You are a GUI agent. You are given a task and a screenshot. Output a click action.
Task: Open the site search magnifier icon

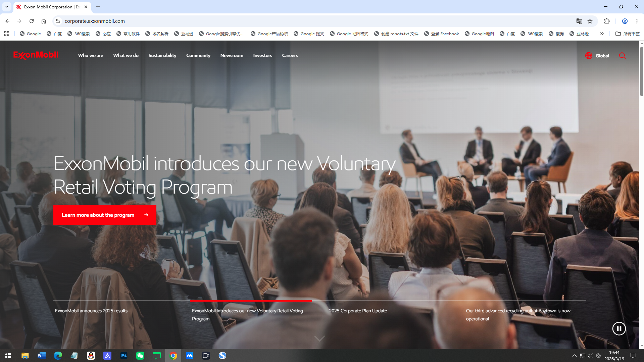pyautogui.click(x=622, y=56)
